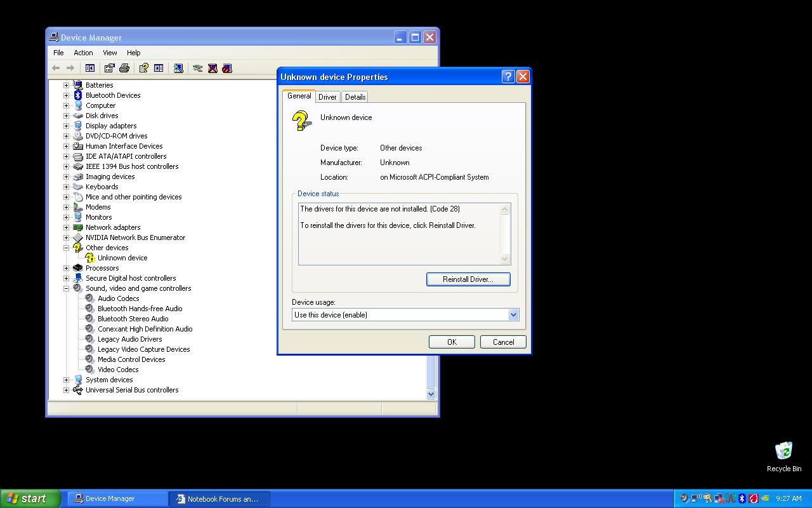Click Scan for hardware changes toolbar icon
Viewport: 812px width, 508px height.
(x=178, y=68)
